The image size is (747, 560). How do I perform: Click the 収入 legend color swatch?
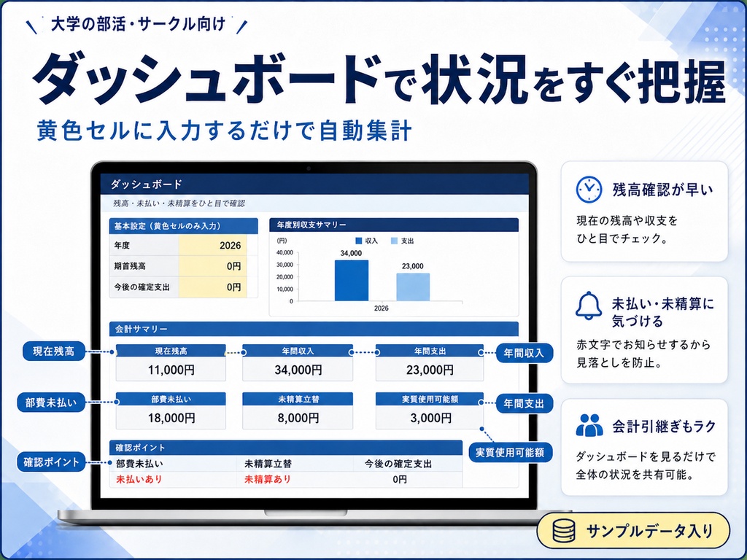[359, 241]
